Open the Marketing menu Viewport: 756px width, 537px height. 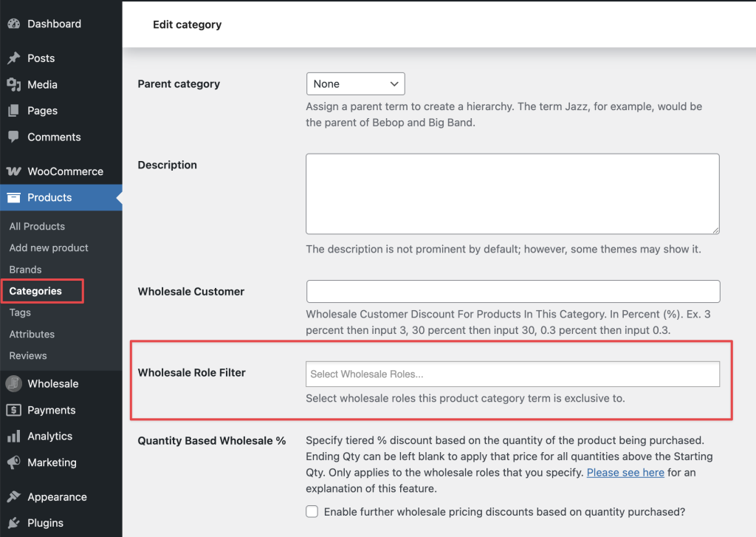[61, 462]
